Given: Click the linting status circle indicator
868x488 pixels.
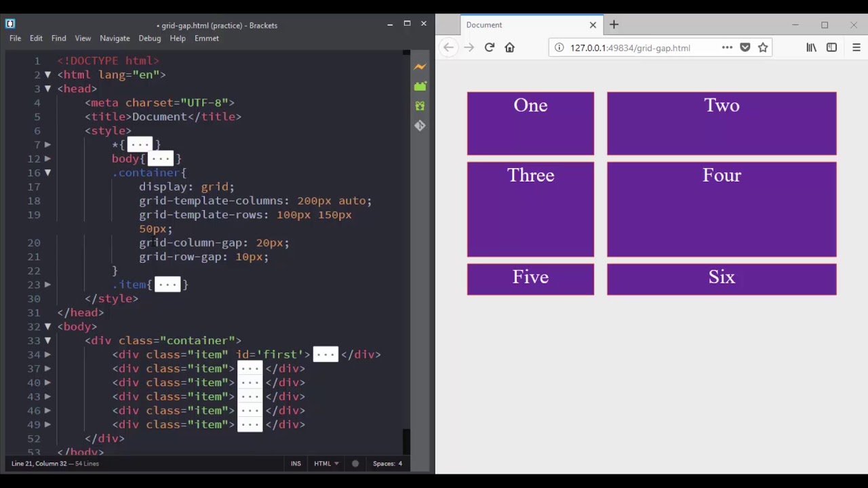Looking at the screenshot, I should click(355, 464).
